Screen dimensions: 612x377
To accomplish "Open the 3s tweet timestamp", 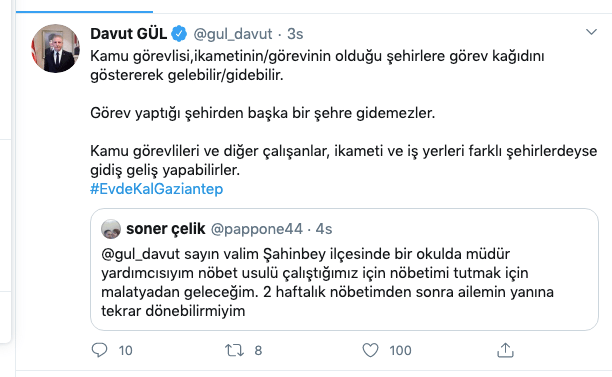I will tap(295, 34).
